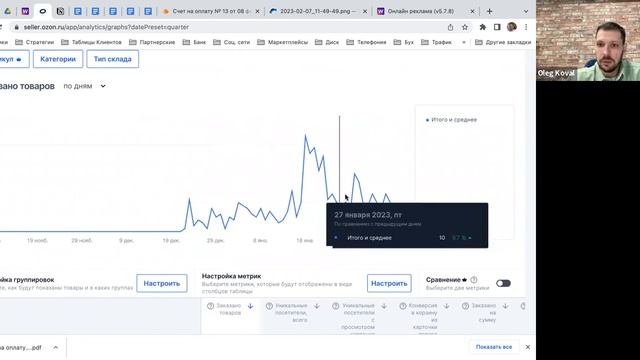
Task: Click the Oleg Koval video thumbnail
Action: (588, 40)
